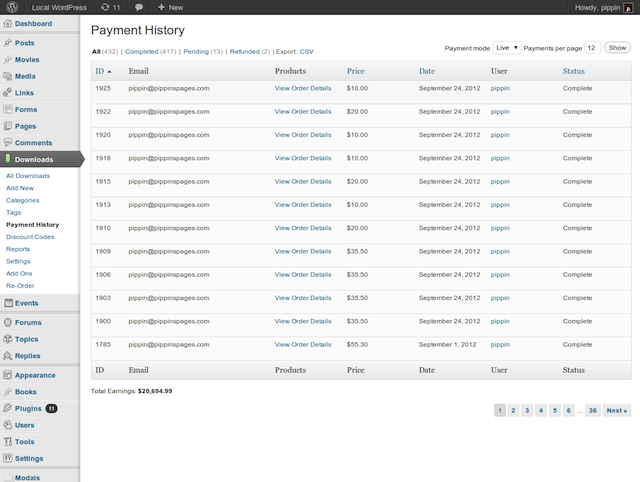640x482 pixels.
Task: Click the Payments per page input field
Action: point(592,48)
